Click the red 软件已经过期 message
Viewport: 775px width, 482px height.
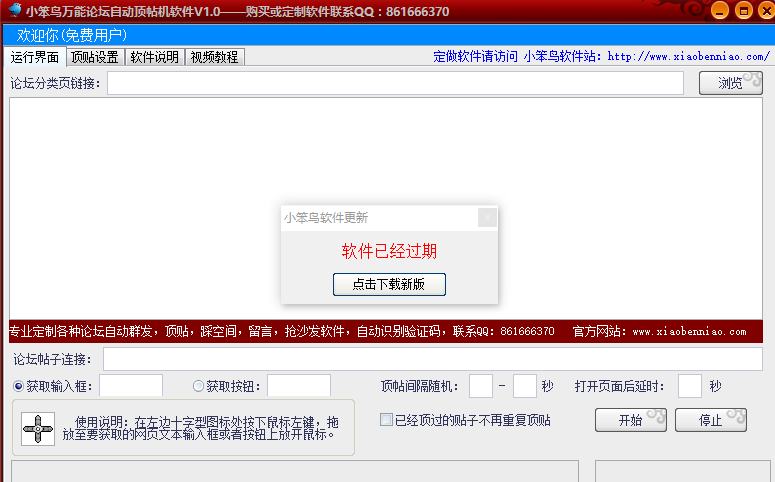click(389, 251)
